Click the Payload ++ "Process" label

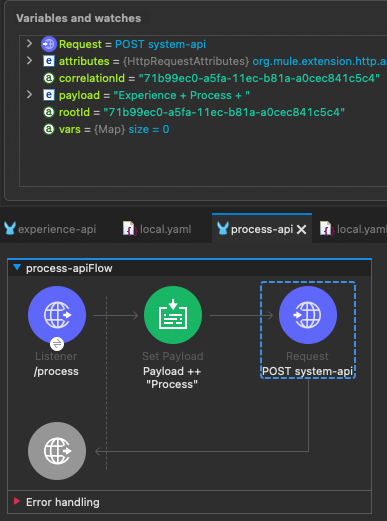pyautogui.click(x=172, y=378)
